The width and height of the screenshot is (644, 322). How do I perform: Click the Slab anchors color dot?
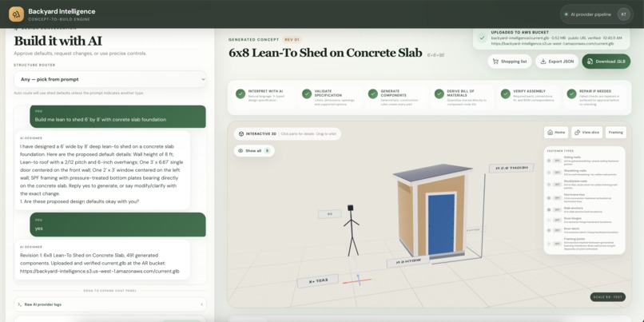[x=549, y=209]
